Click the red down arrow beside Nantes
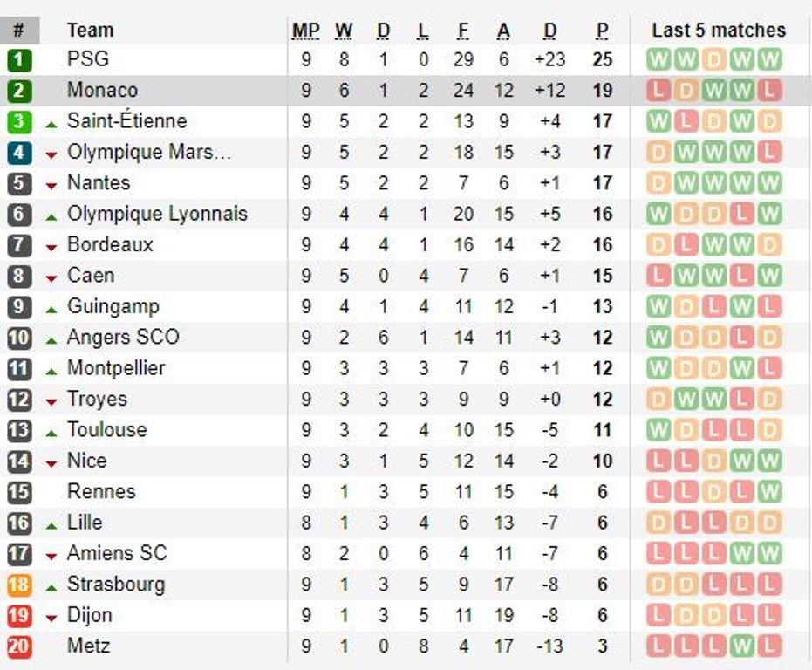 tap(51, 185)
